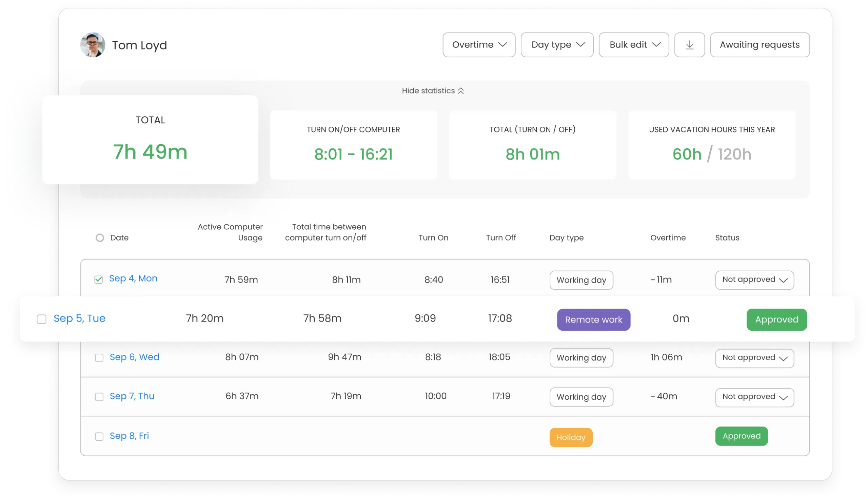Open Not approved status dropdown for Sep 7
The height and width of the screenshot is (499, 868).
point(754,397)
